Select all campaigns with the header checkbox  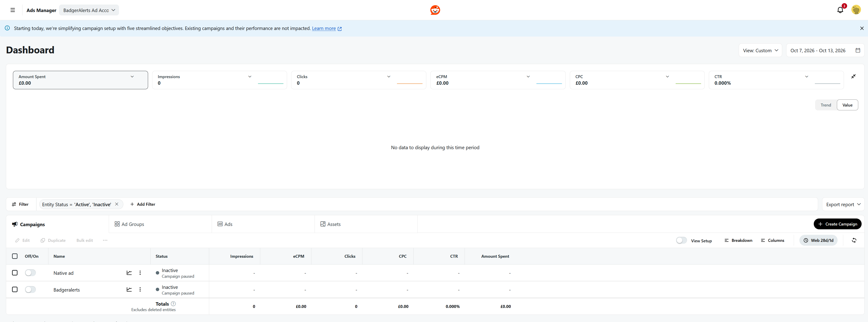15,256
